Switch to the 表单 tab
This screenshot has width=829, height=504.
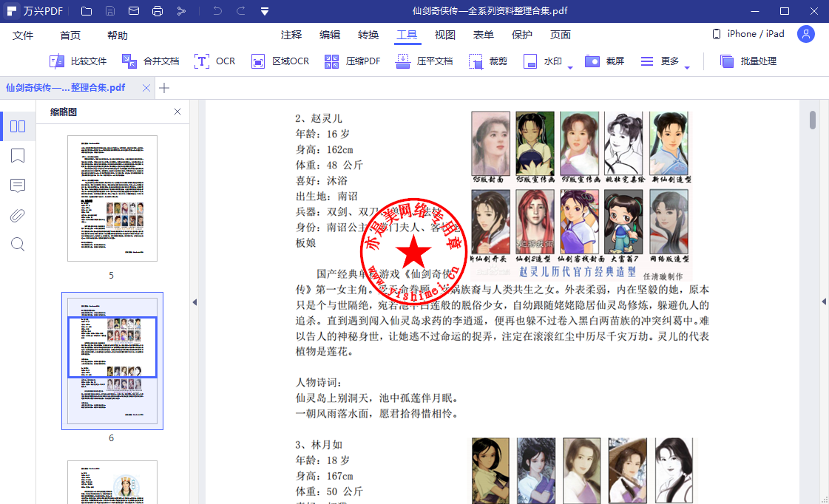coord(483,35)
